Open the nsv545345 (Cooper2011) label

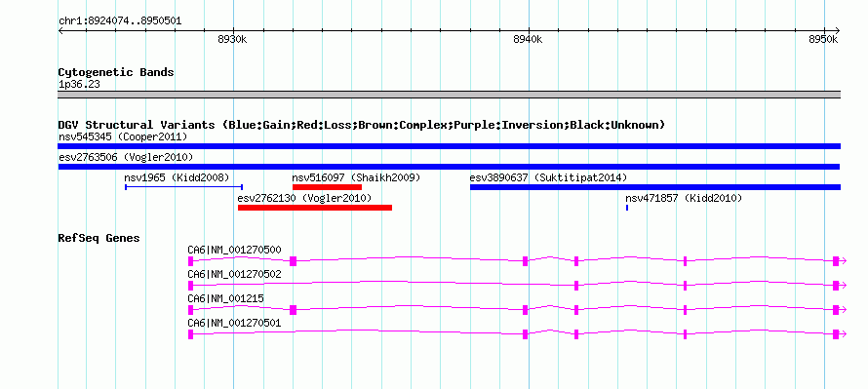click(x=123, y=136)
